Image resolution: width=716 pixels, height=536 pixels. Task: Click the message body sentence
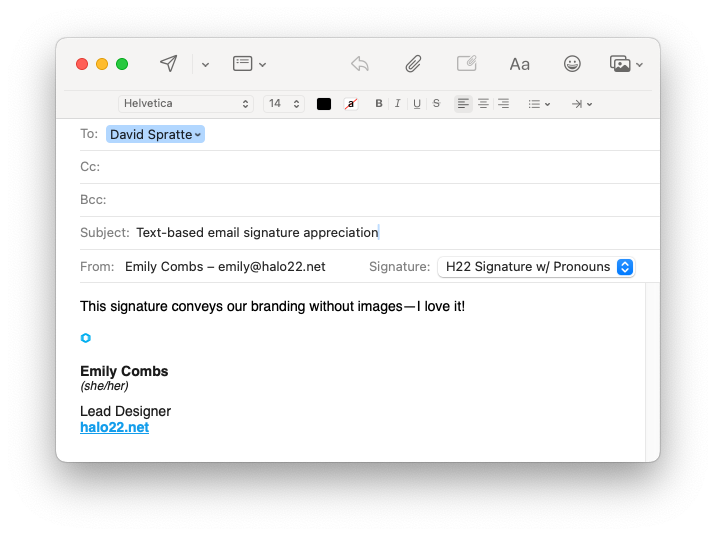click(273, 306)
